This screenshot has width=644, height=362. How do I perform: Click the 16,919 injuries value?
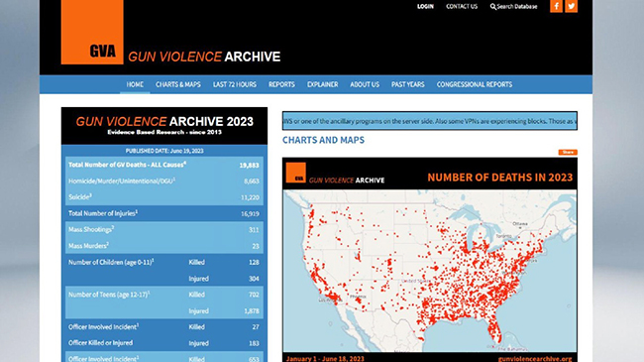tap(250, 214)
